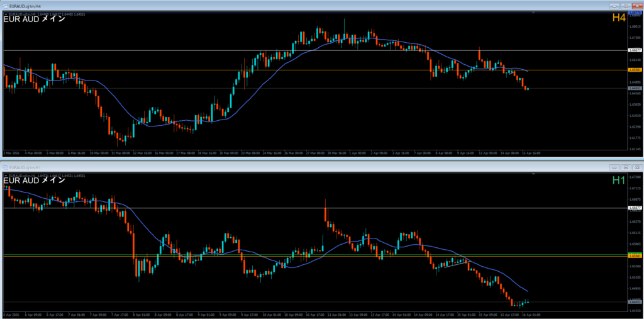Restore the H4 chart window size
This screenshot has width=644, height=319.
point(626,6)
